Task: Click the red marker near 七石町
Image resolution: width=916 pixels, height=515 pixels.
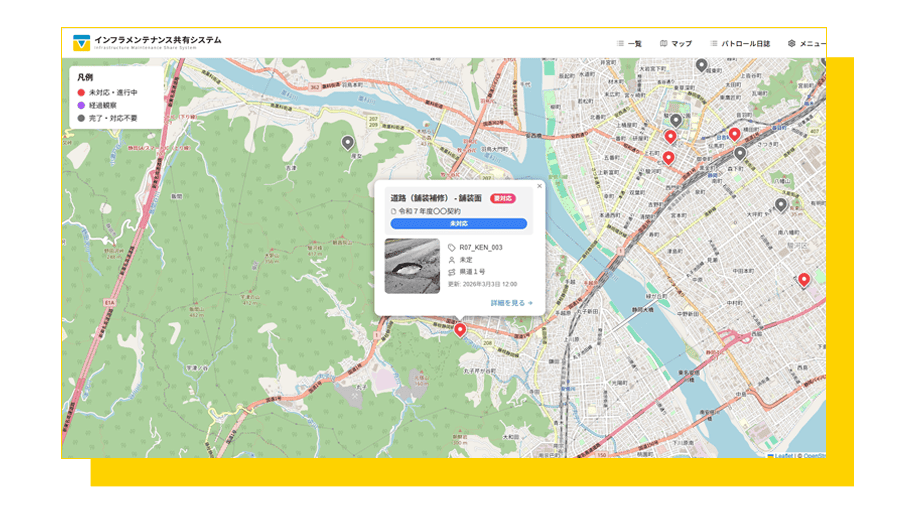Action: [x=668, y=158]
